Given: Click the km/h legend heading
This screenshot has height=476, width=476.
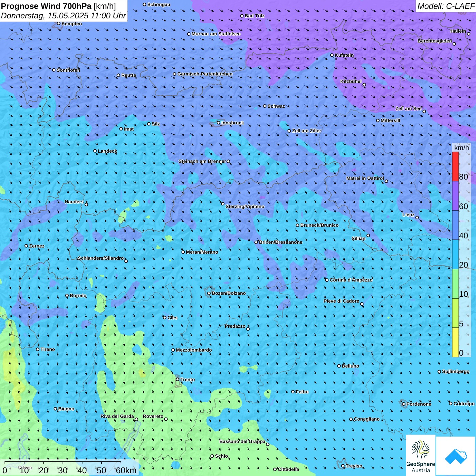Looking at the screenshot, I should [461, 148].
